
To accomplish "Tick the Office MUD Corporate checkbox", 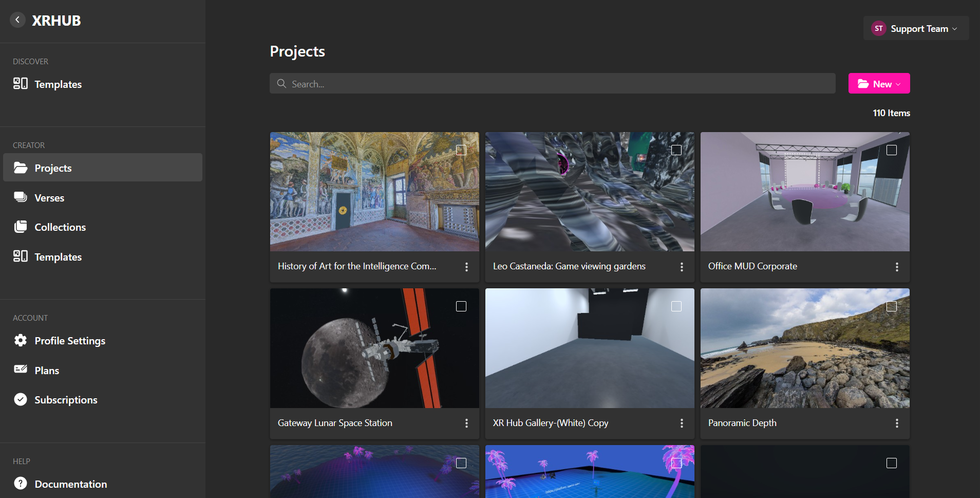I will click(x=892, y=150).
